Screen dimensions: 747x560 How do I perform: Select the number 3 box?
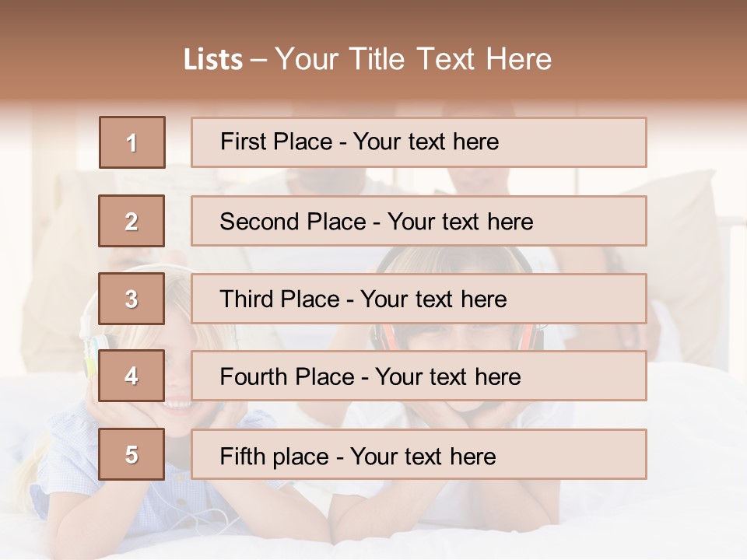click(x=132, y=299)
